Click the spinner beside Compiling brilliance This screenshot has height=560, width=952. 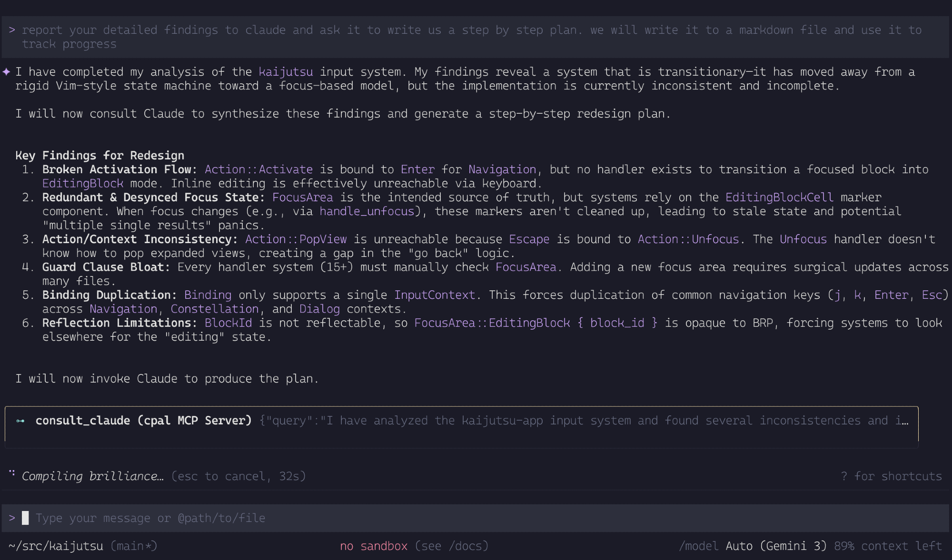pyautogui.click(x=12, y=474)
